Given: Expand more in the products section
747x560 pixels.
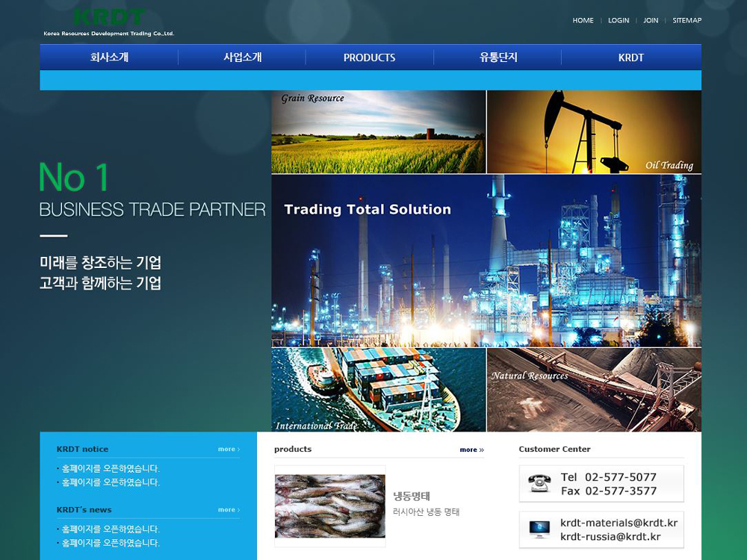Looking at the screenshot, I should click(x=471, y=449).
